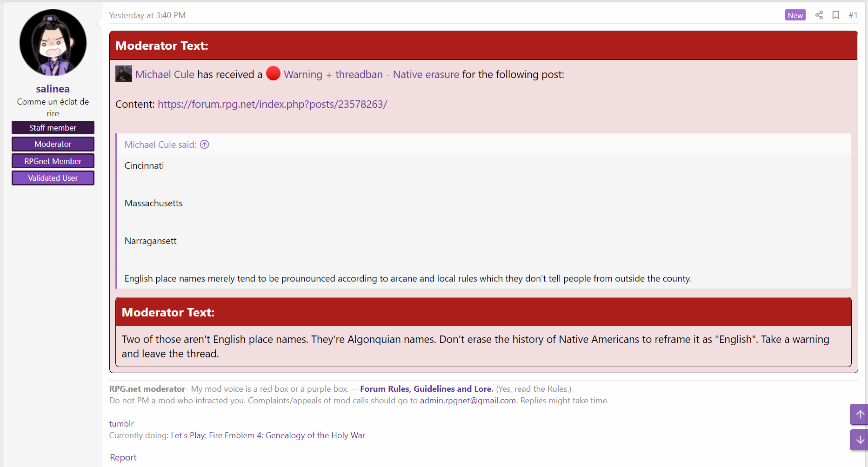Click the 'Yesterday at 3:40 PM' timestamp
Viewport: 868px width, 467px height.
[147, 15]
